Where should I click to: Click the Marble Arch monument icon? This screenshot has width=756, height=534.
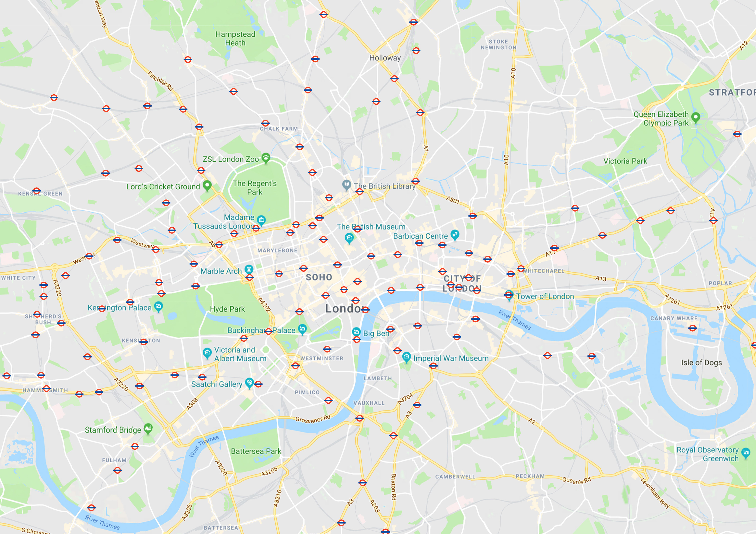(249, 270)
